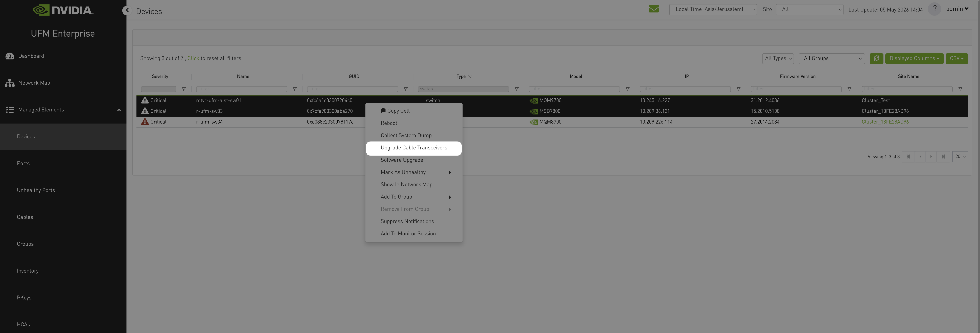Open the Firmware Version column filter funnel

849,89
